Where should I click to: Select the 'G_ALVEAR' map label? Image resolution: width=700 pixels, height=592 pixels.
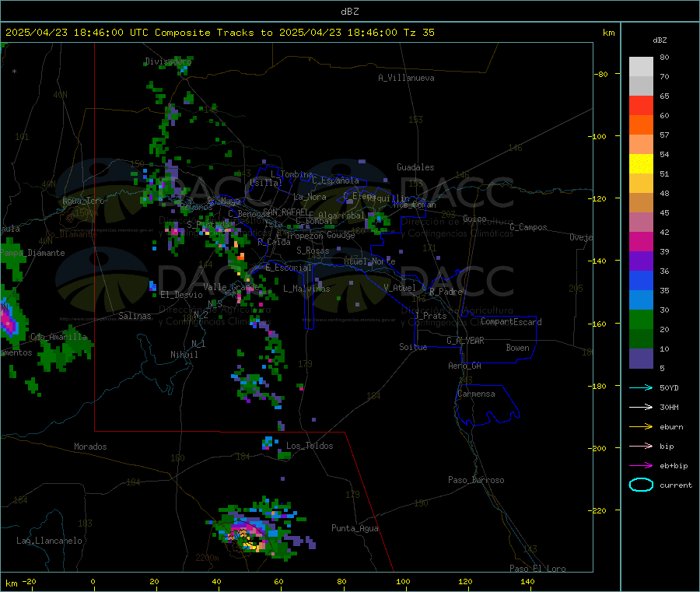click(465, 341)
